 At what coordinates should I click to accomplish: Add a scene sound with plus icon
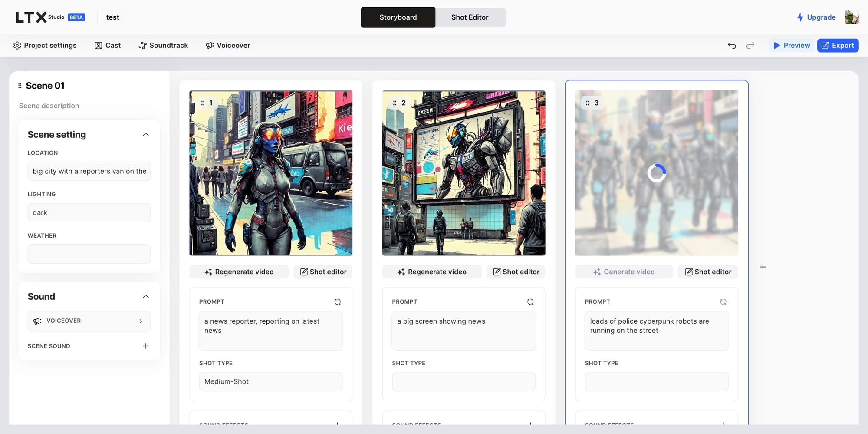pyautogui.click(x=146, y=346)
